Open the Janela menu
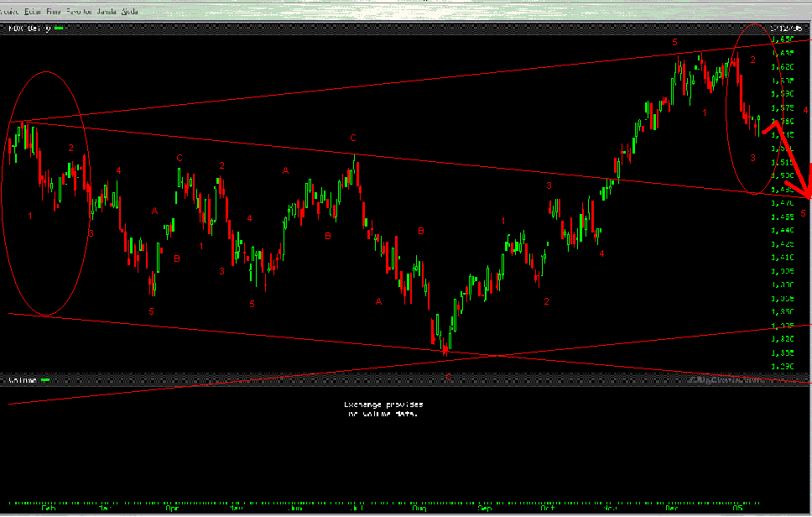 click(x=105, y=12)
